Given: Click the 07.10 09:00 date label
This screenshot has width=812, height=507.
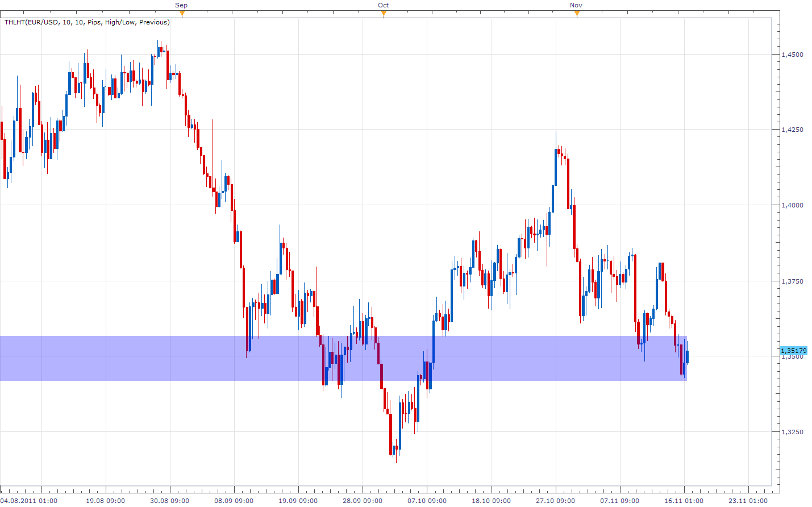Looking at the screenshot, I should point(427,501).
